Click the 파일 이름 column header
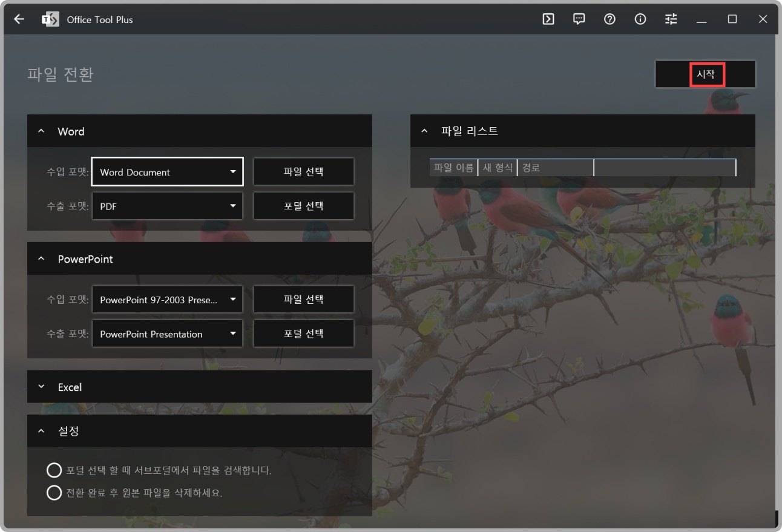 point(454,168)
